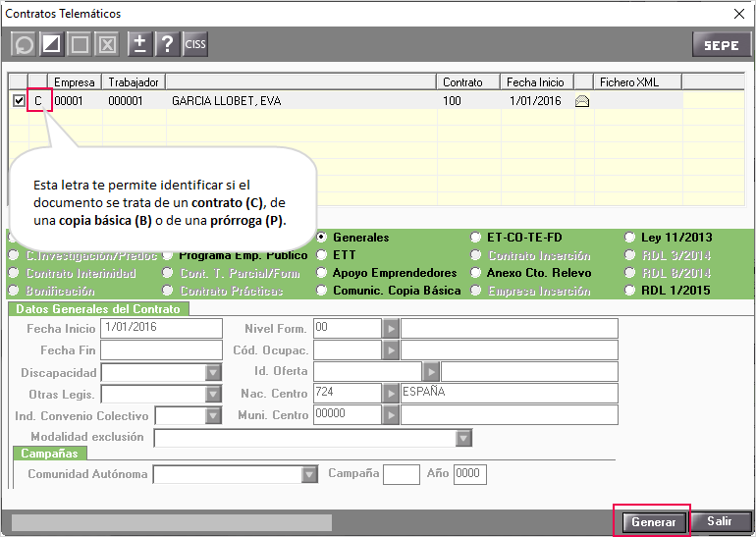Click the Cód. Ocupac. code field
This screenshot has width=756, height=537.
(348, 349)
